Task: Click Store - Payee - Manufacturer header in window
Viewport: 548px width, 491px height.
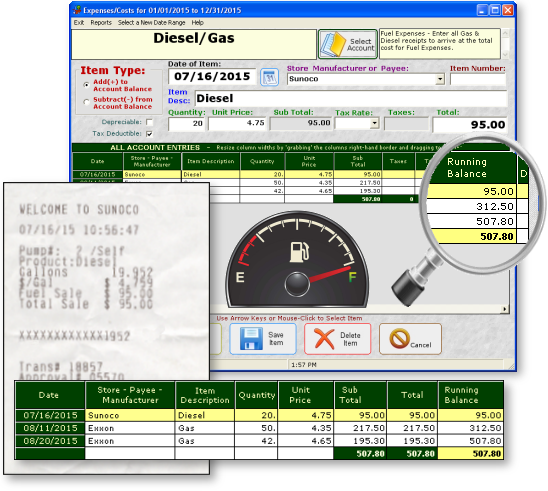Action: coord(152,161)
